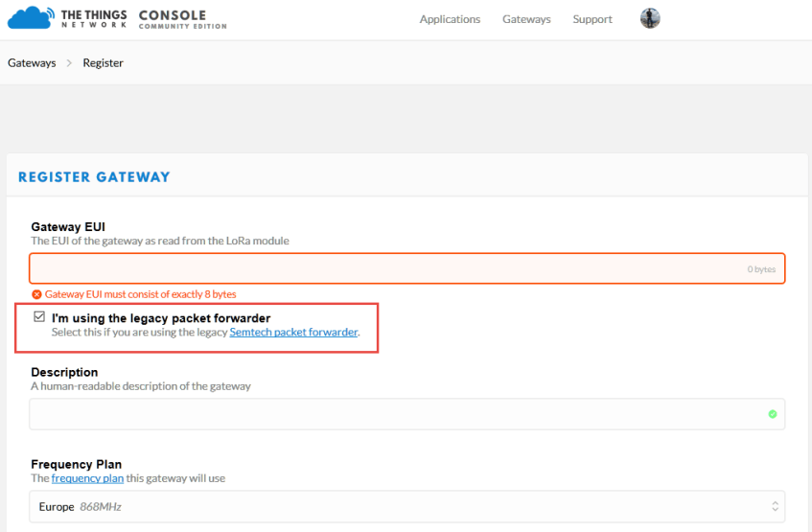Follow the frequency plan hyperlink
Viewport: 812px width, 532px height.
(x=87, y=478)
